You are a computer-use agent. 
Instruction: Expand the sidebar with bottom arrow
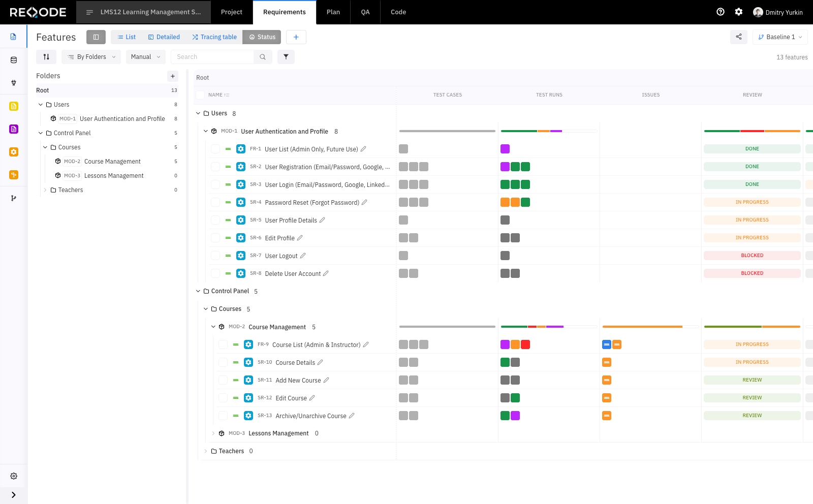click(14, 495)
